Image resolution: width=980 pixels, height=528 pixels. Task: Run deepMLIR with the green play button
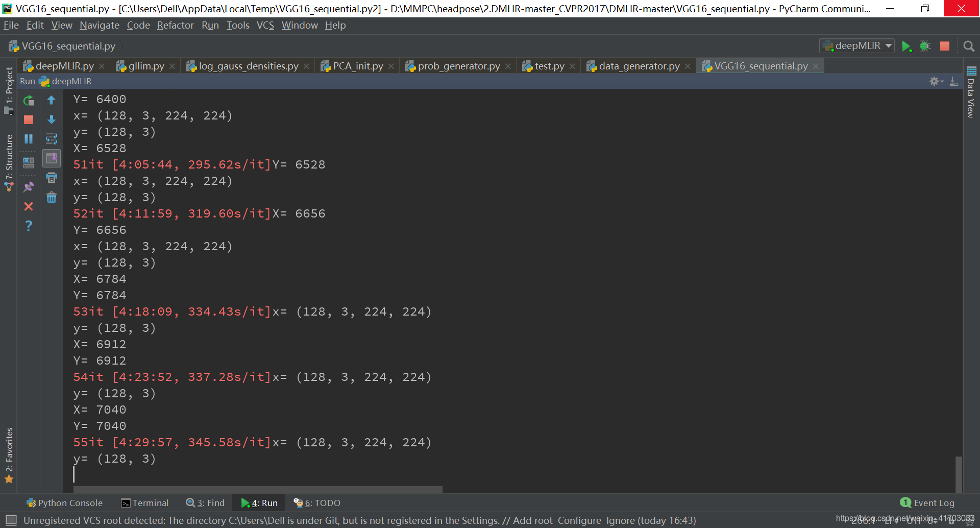pos(906,46)
